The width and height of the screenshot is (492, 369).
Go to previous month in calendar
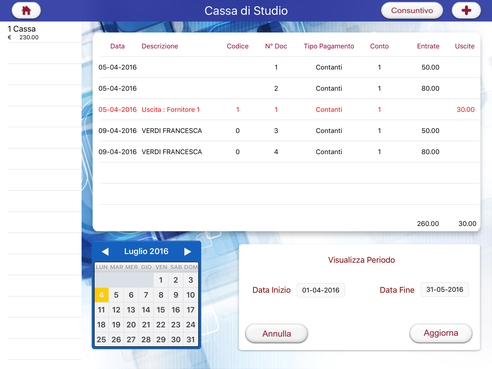[105, 251]
